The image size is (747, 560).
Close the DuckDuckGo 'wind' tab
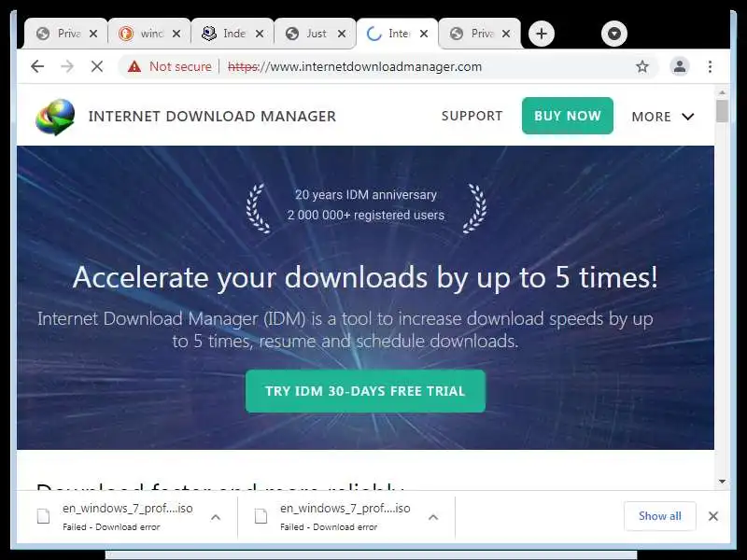click(176, 34)
